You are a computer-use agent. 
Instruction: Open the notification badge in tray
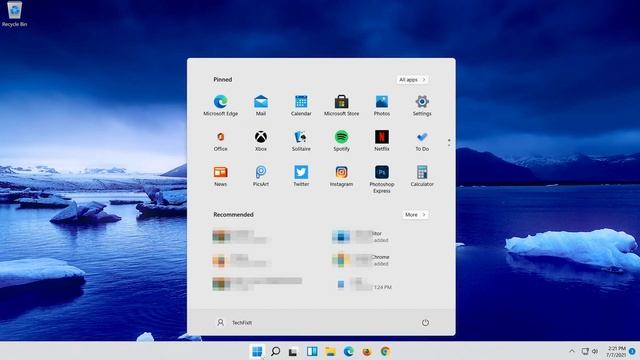pos(632,351)
